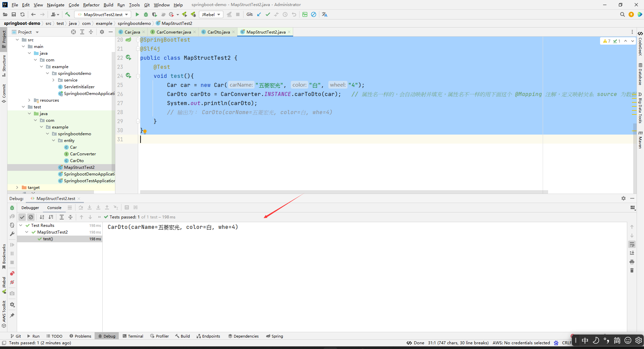
Task: Enable soft-wrap in the console output panel
Action: click(632, 244)
